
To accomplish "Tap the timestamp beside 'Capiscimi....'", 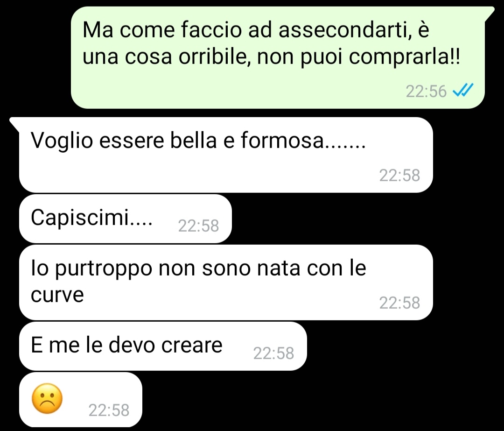I will point(199,226).
